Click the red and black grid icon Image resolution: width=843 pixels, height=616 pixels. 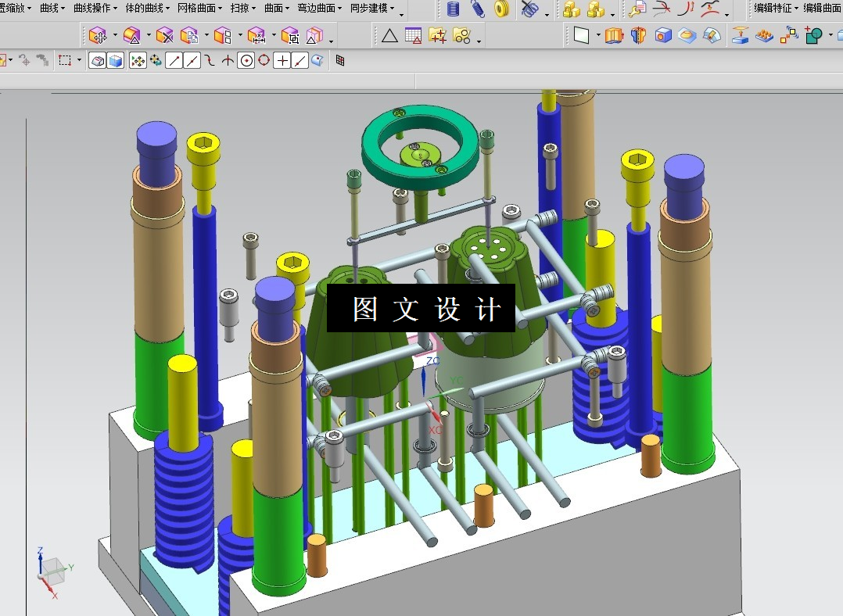tap(339, 60)
